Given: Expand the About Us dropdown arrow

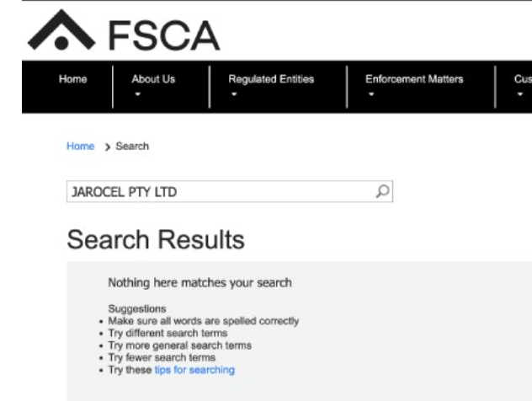Looking at the screenshot, I should 136,94.
